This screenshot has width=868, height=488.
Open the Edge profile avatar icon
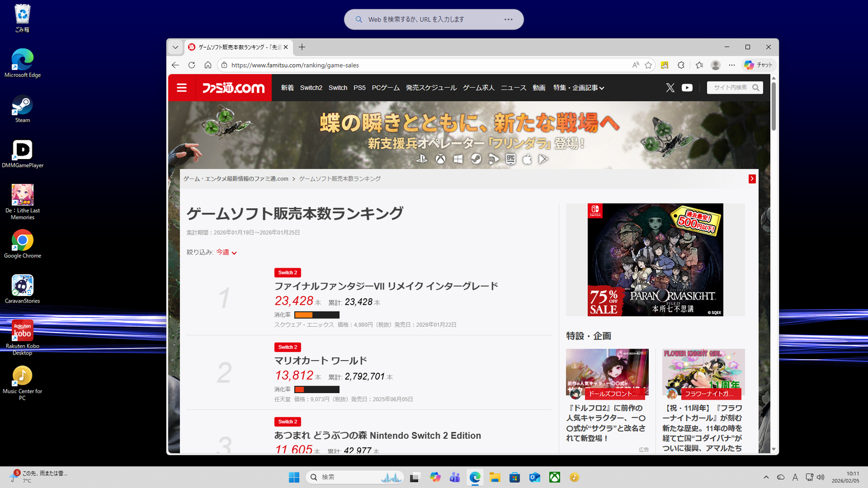coord(715,65)
